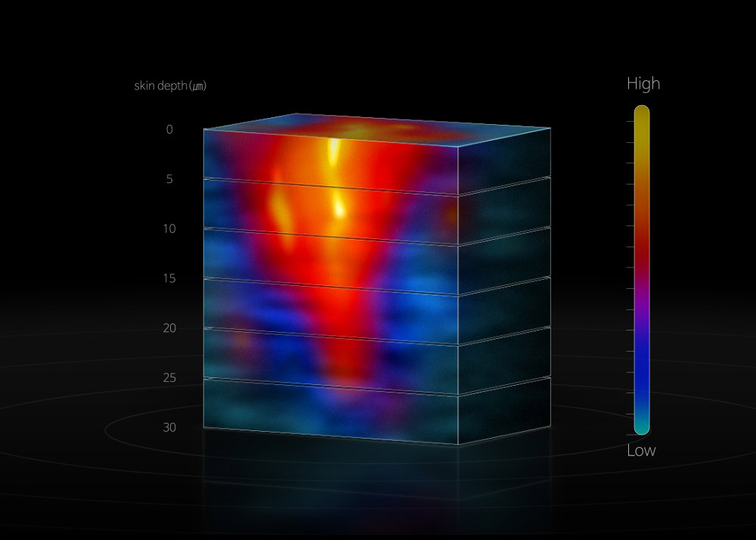Click the 20 depth axis label
This screenshot has width=756, height=540.
tap(169, 327)
